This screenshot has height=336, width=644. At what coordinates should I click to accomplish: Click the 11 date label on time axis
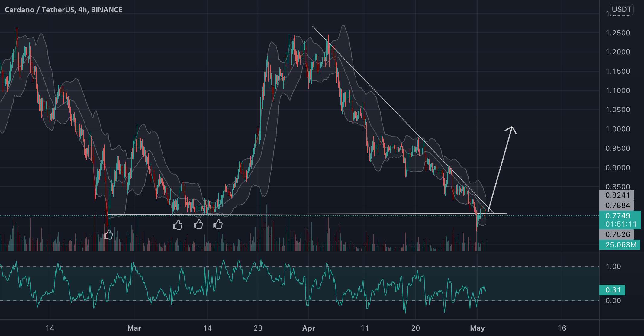coord(365,328)
